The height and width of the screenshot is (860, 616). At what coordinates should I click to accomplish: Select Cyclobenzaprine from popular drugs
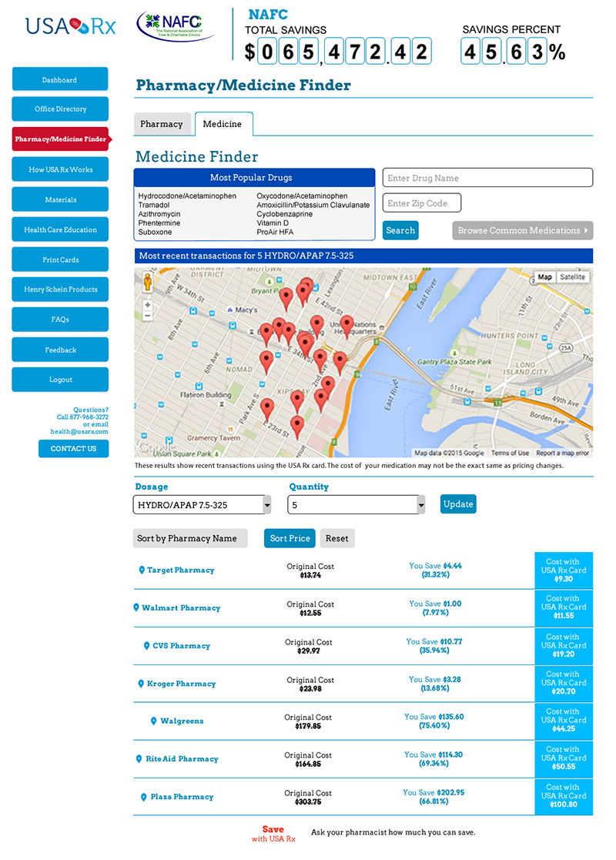285,214
